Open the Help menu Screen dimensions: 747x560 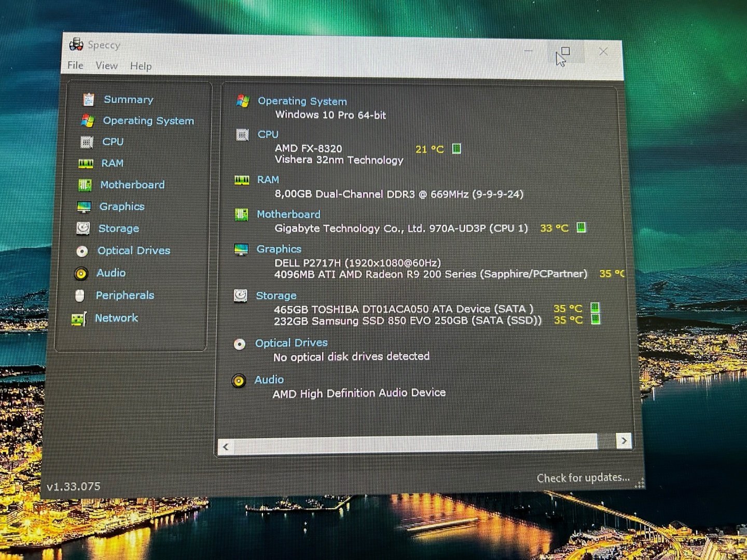click(x=141, y=66)
